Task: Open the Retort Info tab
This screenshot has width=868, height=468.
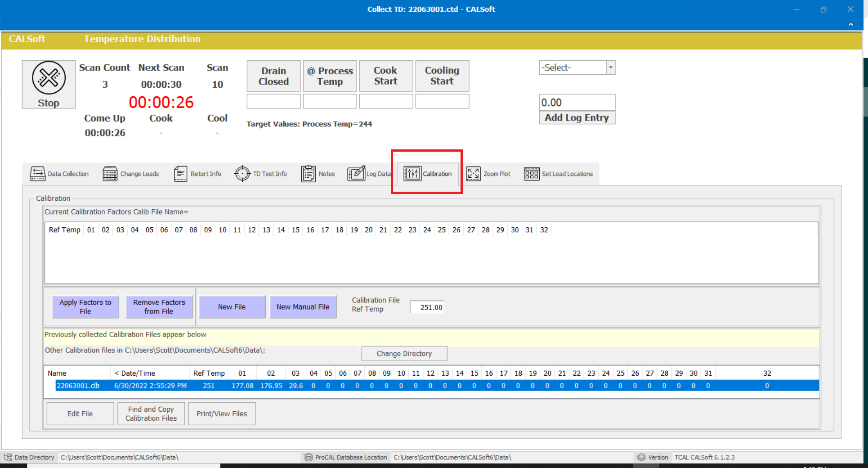Action: tap(198, 174)
